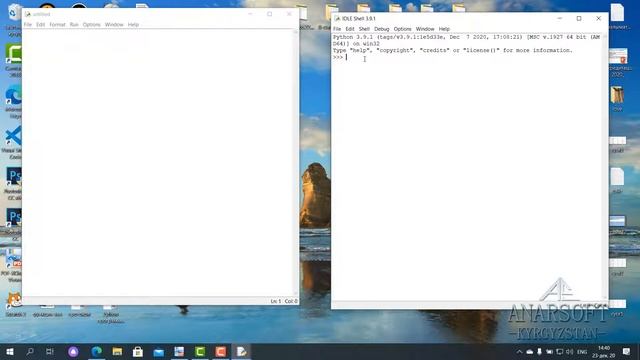Click into the empty untitled editor text area

click(158, 162)
